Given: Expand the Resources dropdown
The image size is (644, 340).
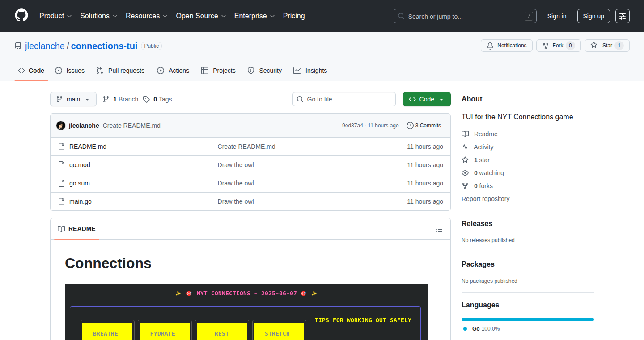Looking at the screenshot, I should (147, 16).
